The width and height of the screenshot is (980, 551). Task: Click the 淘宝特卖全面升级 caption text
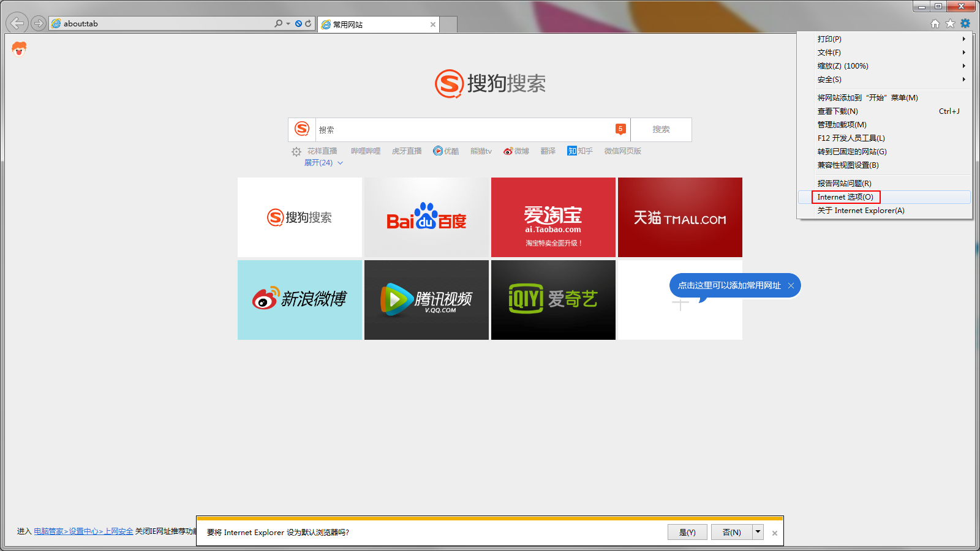tap(553, 243)
